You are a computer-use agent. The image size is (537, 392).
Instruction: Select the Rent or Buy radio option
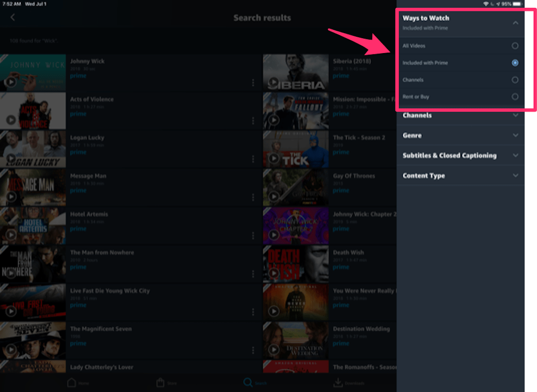coord(515,97)
